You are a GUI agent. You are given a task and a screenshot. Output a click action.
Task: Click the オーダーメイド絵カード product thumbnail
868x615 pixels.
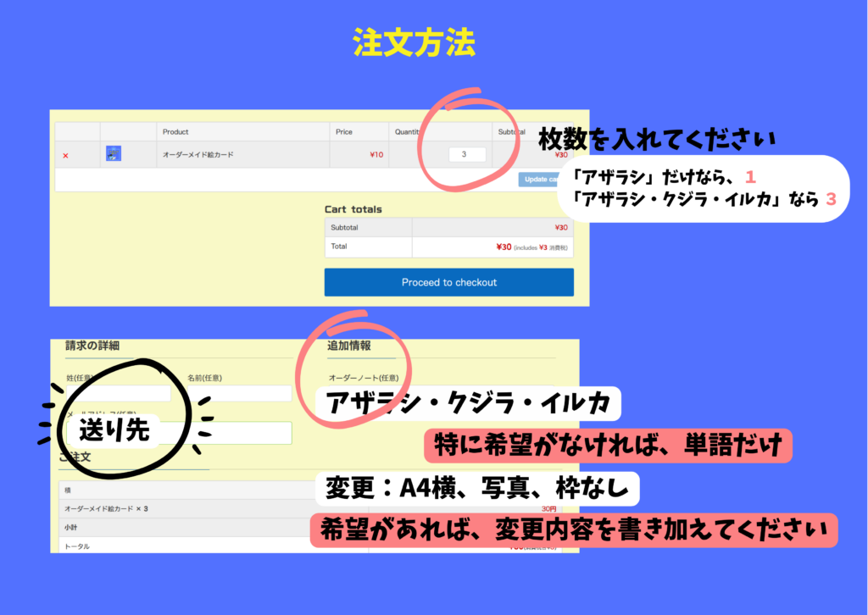point(114,154)
